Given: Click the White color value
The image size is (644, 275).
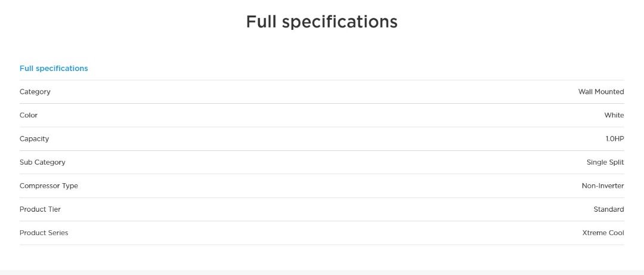Looking at the screenshot, I should tap(614, 115).
